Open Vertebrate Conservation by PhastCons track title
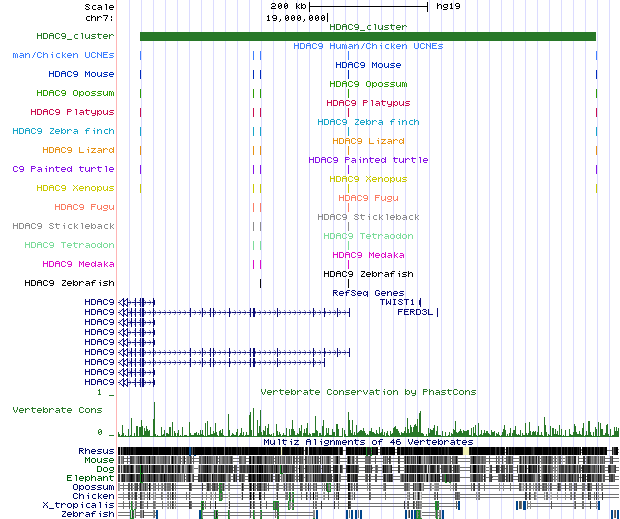Screen dimensions: 620x519 [368, 392]
